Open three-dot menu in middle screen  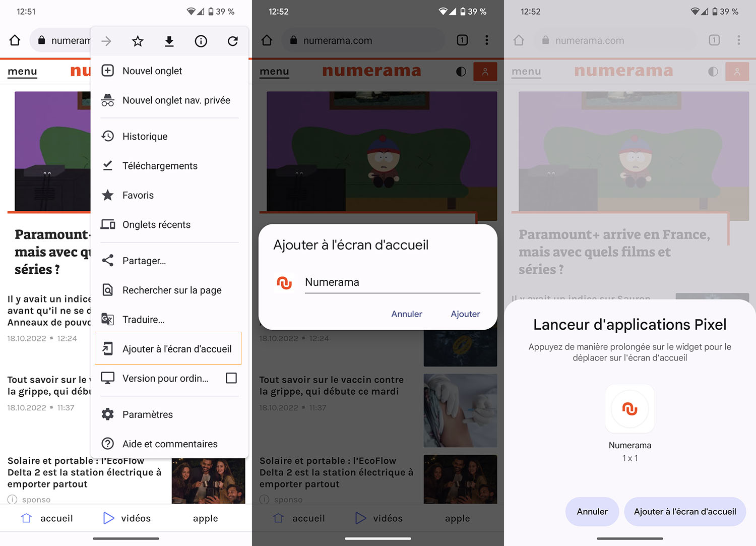[486, 40]
